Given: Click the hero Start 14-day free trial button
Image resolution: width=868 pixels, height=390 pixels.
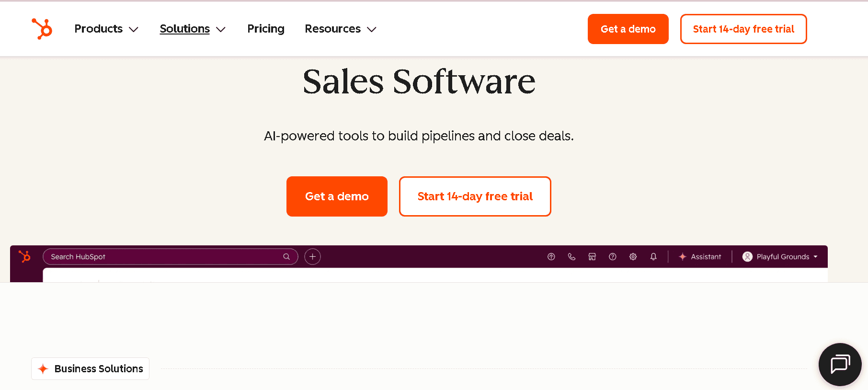Looking at the screenshot, I should 475,196.
